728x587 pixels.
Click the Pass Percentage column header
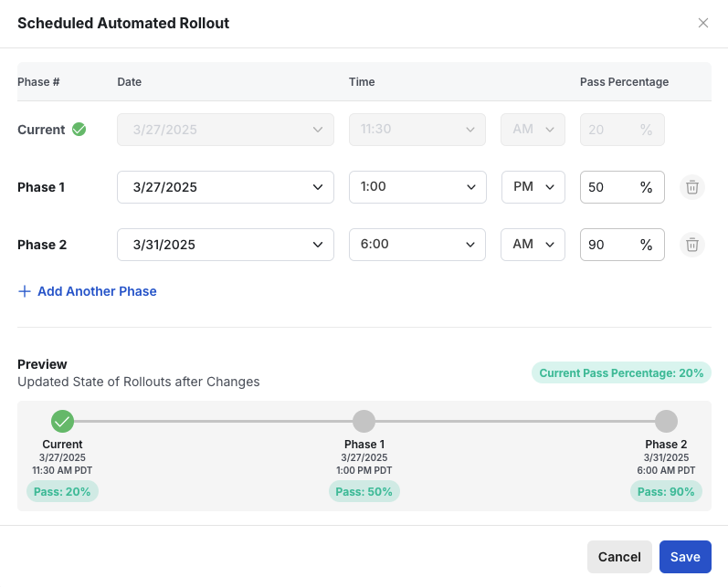(624, 81)
